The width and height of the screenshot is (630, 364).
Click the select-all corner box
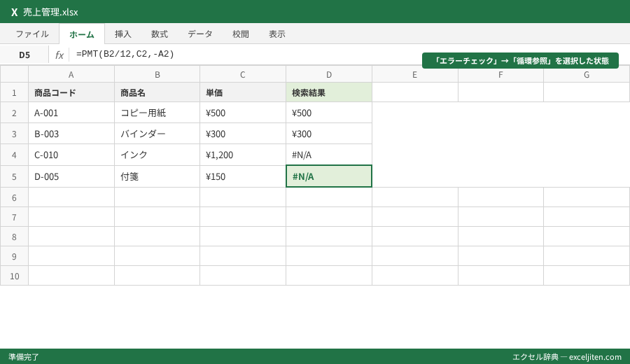coord(14,74)
